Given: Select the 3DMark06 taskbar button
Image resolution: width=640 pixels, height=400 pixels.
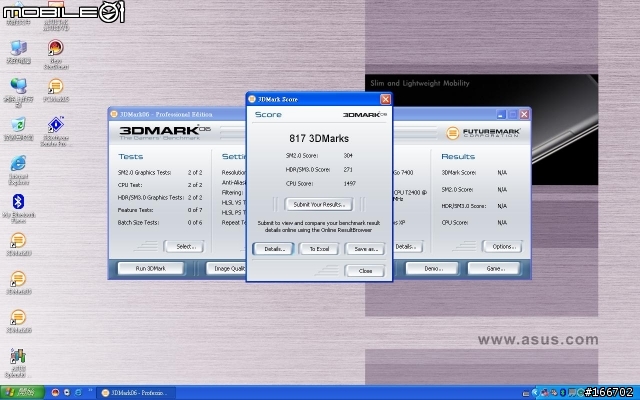Looking at the screenshot, I should coord(137,393).
